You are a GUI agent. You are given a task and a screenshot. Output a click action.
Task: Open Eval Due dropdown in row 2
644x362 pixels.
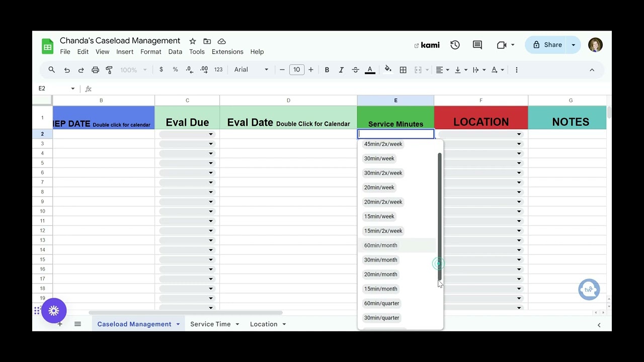tap(210, 134)
